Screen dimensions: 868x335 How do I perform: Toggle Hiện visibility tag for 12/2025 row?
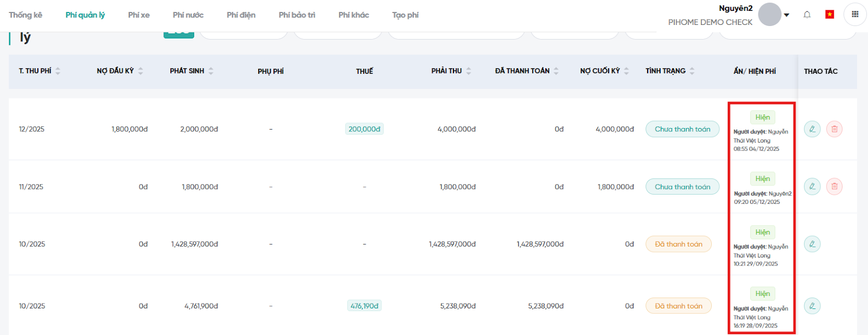[762, 117]
